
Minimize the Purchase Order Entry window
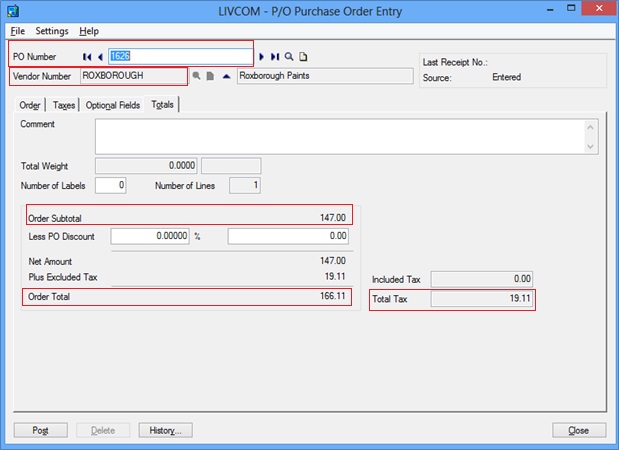550,9
